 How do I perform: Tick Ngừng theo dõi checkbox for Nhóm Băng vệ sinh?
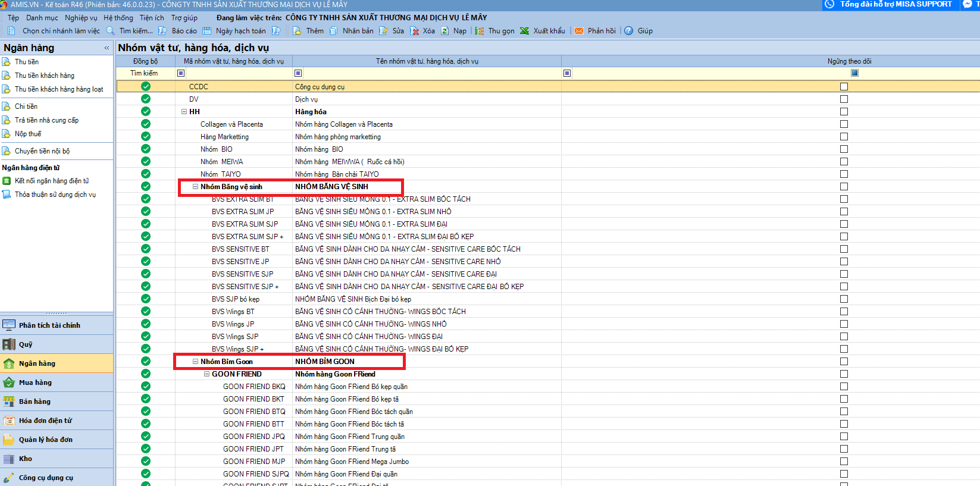click(844, 187)
